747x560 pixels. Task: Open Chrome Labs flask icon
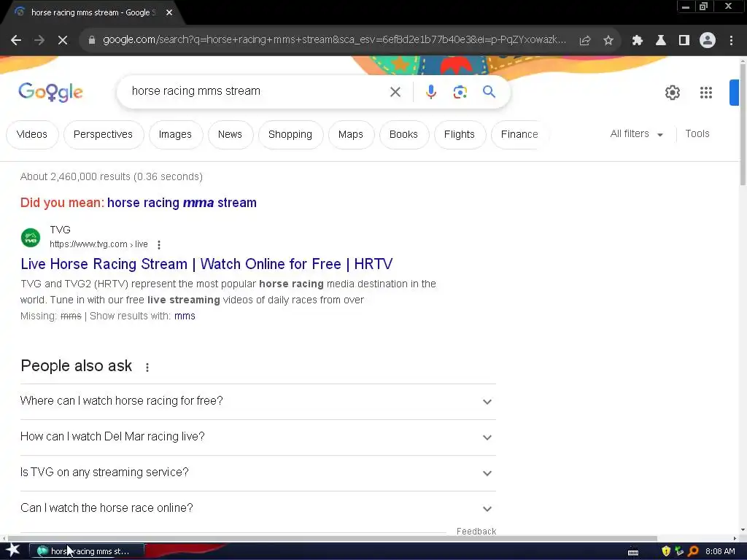pyautogui.click(x=661, y=41)
